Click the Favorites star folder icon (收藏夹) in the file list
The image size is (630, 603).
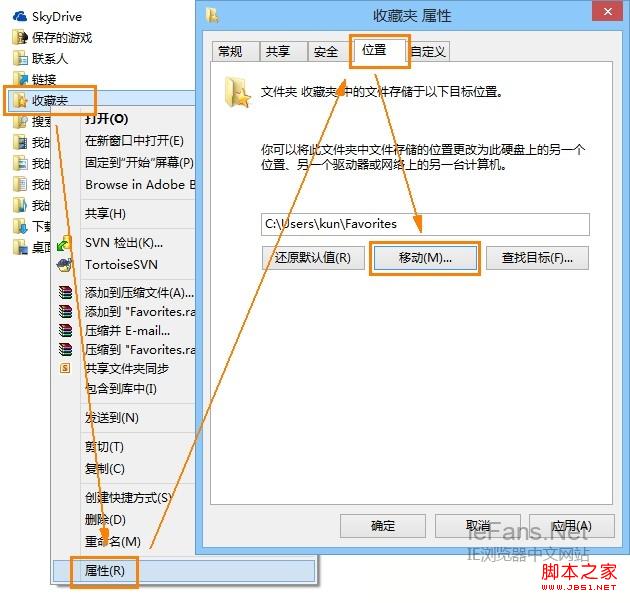tap(20, 100)
